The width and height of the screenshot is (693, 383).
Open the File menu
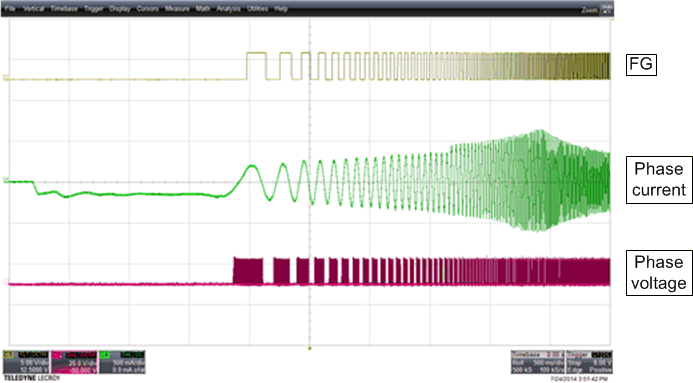10,8
